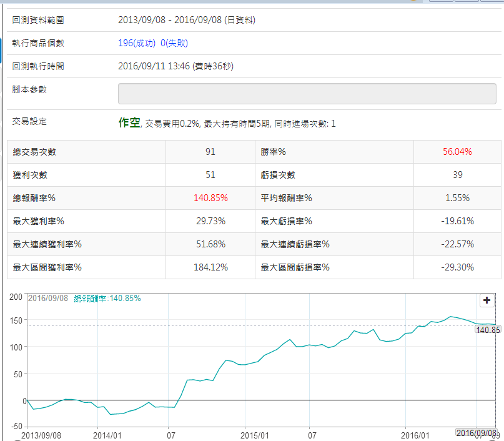Click the plus icon on the chart
504x441 pixels.
pyautogui.click(x=487, y=300)
